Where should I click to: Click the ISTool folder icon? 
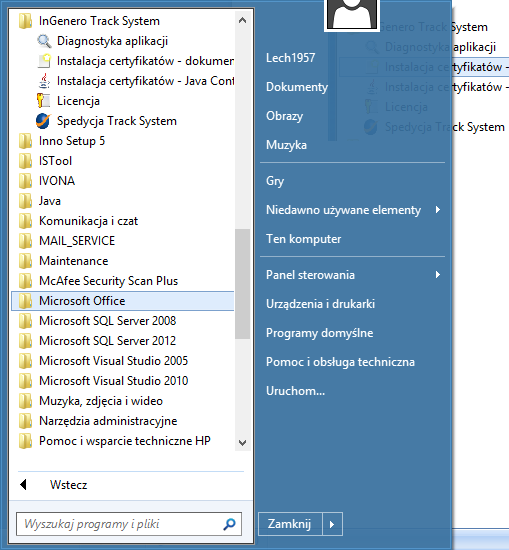coord(25,161)
